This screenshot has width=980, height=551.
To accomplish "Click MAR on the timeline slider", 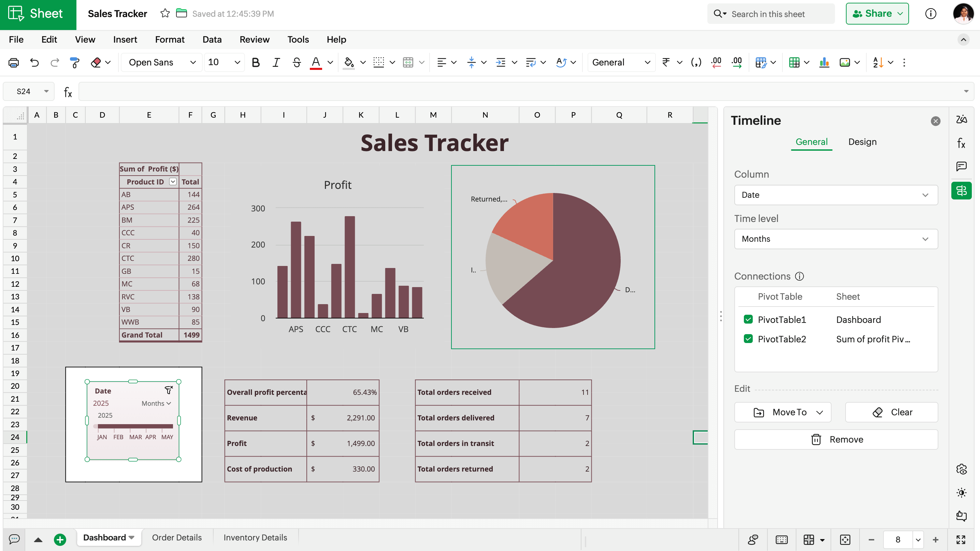I will (x=135, y=437).
